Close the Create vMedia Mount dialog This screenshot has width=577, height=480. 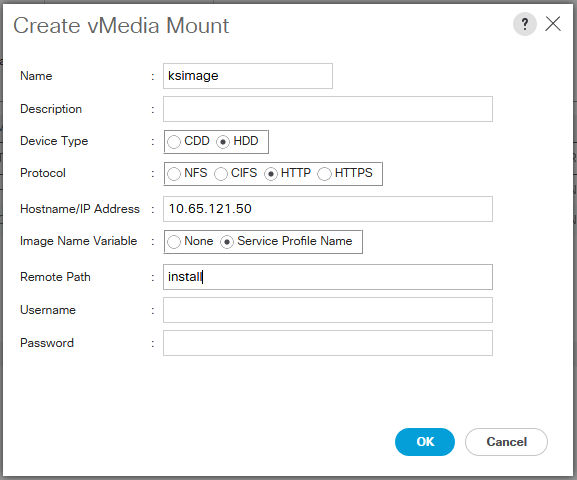click(553, 24)
